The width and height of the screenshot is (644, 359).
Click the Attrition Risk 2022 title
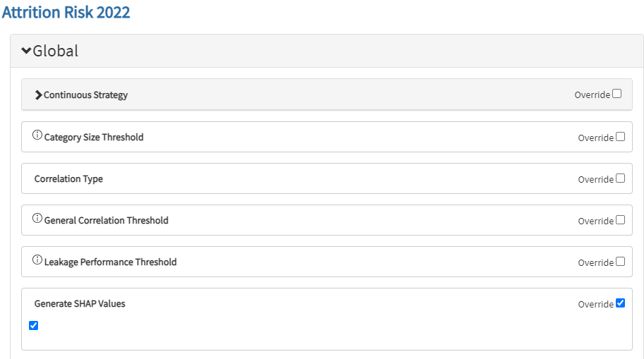(x=66, y=12)
